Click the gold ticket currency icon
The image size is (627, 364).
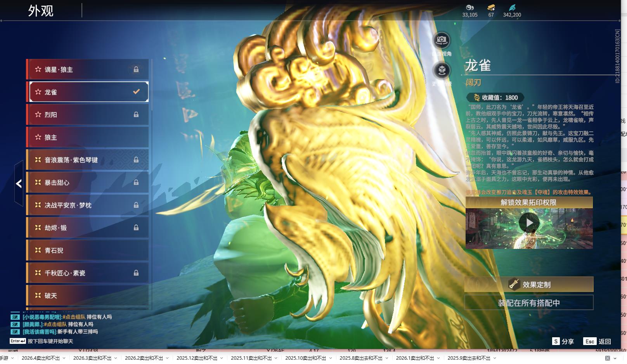coord(491,7)
